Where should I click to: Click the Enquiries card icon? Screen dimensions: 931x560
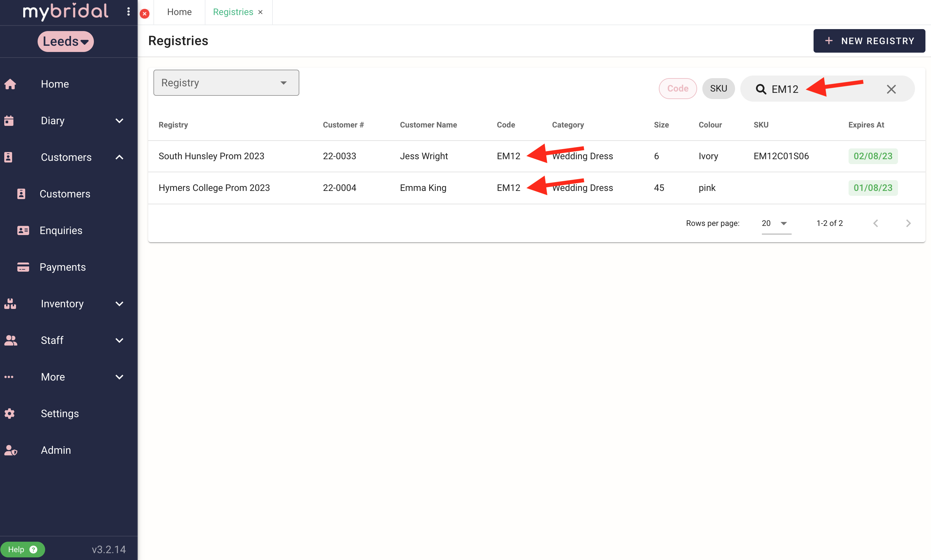tap(23, 230)
